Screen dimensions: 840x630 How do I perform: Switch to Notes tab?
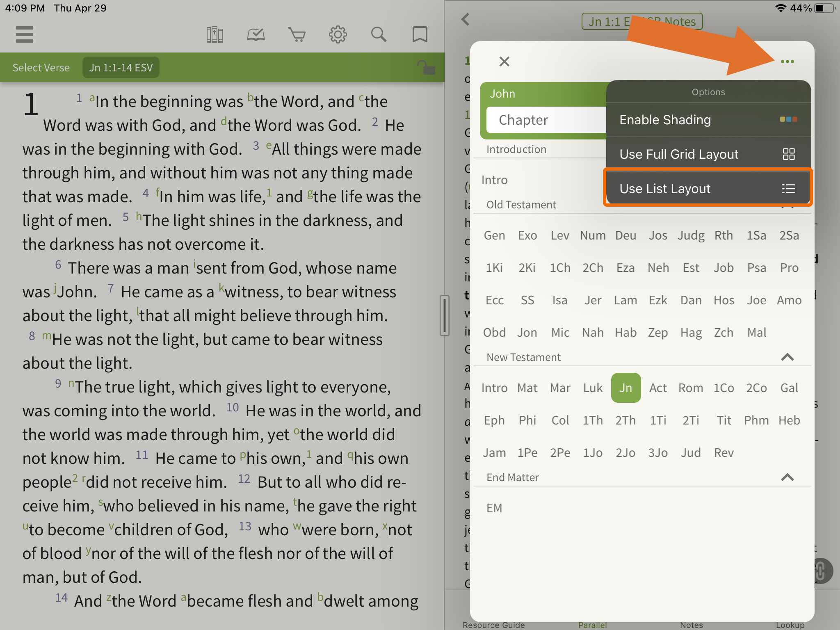(x=692, y=625)
